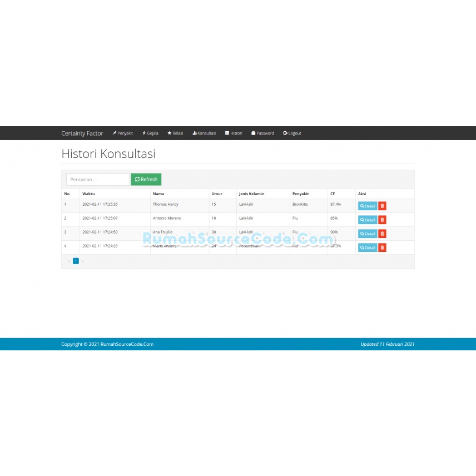Select the timestamp 2021-02-11 17:25:07
The height and width of the screenshot is (476, 476).
point(100,219)
